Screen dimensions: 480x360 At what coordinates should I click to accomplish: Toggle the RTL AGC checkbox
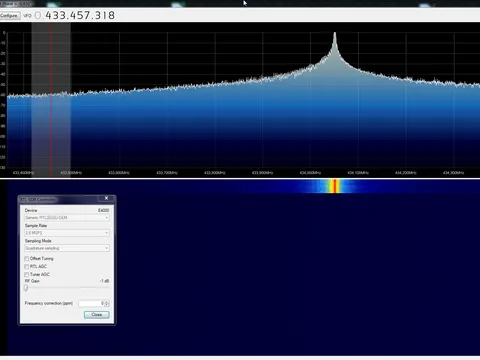(27, 267)
